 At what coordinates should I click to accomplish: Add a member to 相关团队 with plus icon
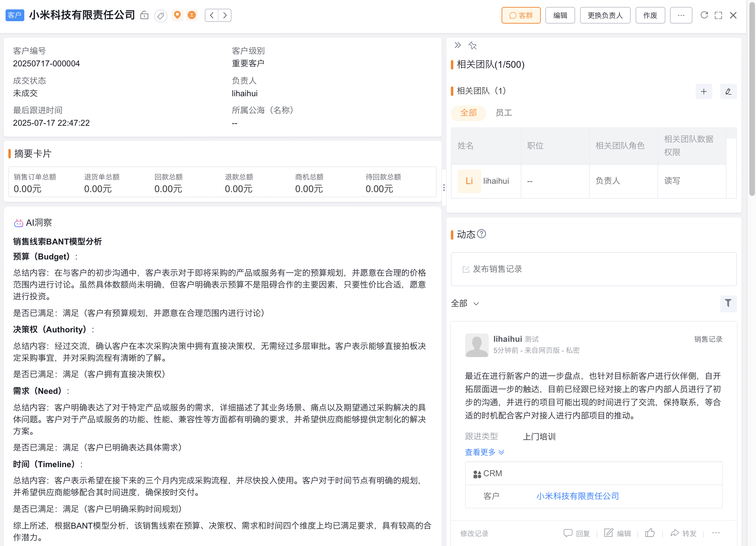tap(704, 91)
